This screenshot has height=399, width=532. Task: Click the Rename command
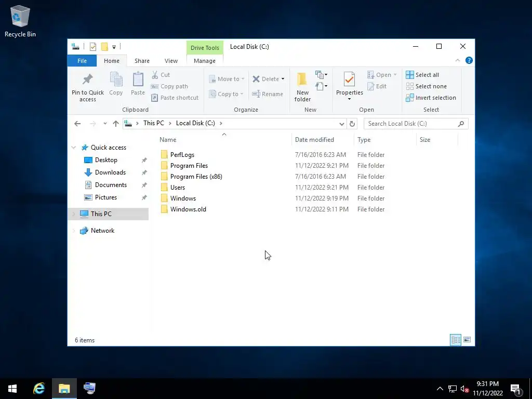point(268,94)
